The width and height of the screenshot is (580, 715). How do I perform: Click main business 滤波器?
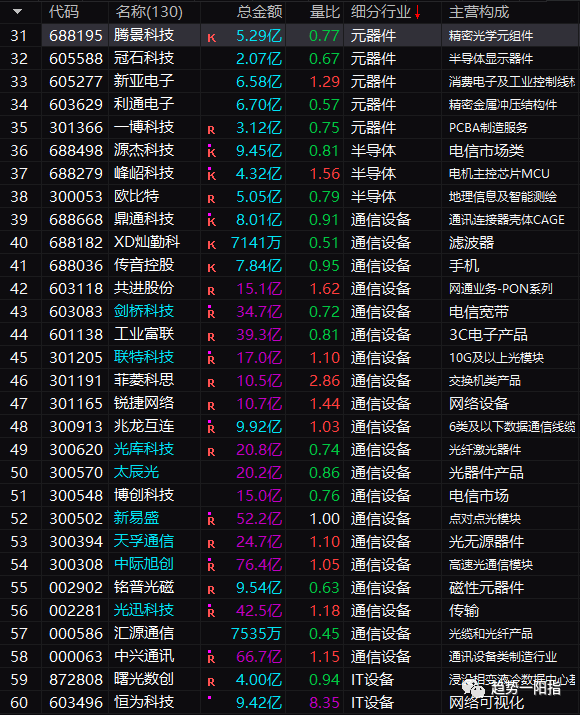tap(471, 243)
